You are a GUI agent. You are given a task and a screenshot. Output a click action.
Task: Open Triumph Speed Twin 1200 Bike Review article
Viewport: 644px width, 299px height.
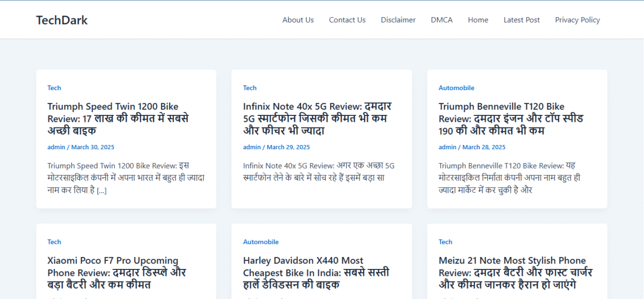tap(118, 118)
